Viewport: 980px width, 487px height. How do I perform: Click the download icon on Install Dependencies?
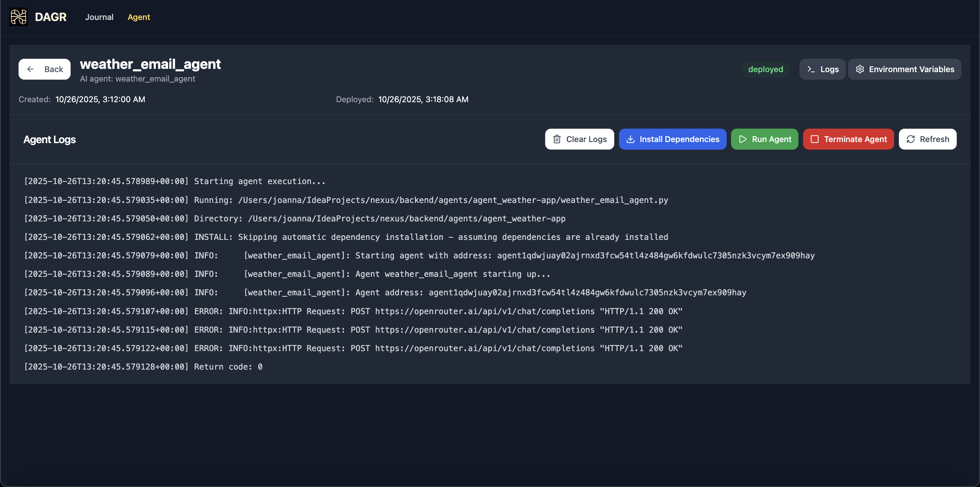[630, 139]
